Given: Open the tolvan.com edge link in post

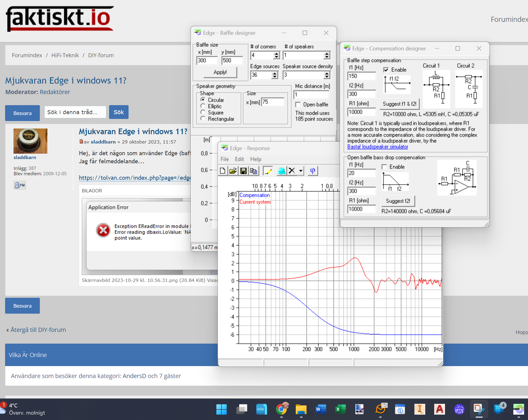Looking at the screenshot, I should [135, 178].
